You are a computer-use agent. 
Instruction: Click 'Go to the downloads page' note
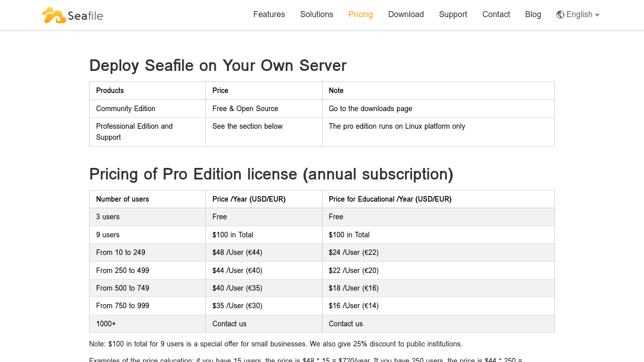click(x=370, y=109)
